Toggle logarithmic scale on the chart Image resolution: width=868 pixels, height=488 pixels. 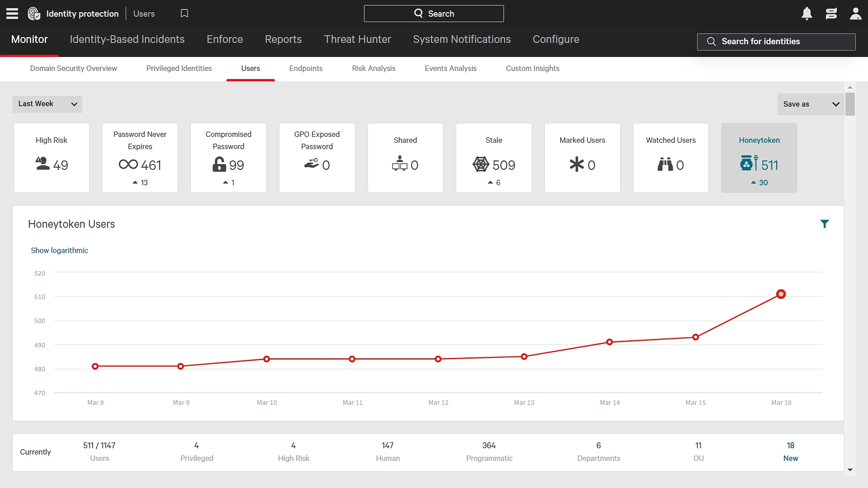click(59, 250)
